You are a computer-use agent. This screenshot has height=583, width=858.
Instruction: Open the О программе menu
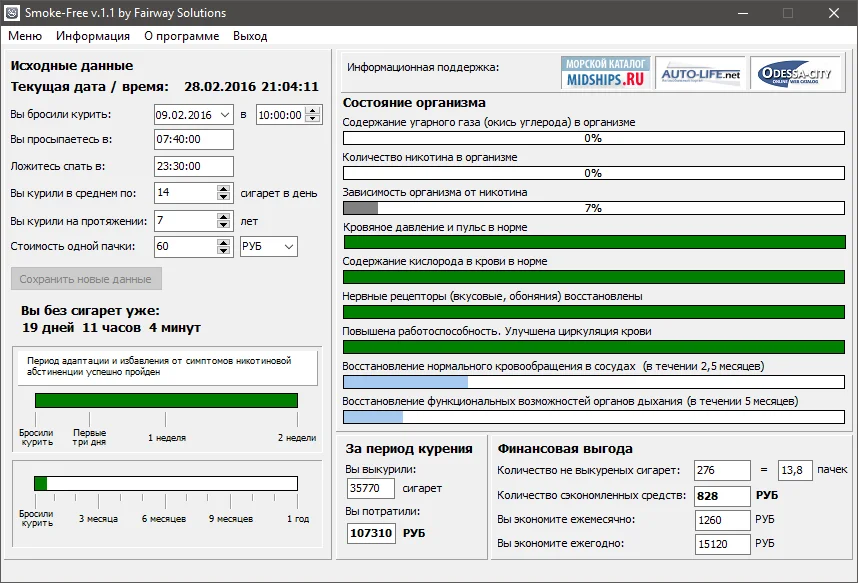pos(181,36)
